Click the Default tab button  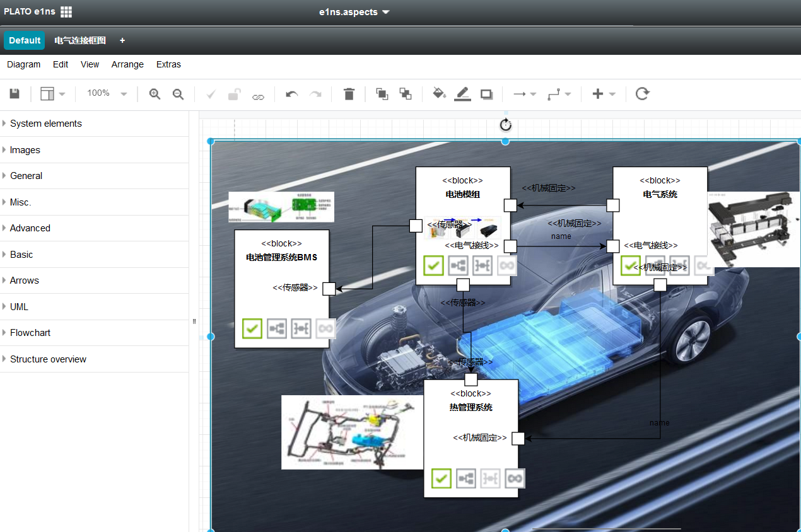(x=25, y=40)
